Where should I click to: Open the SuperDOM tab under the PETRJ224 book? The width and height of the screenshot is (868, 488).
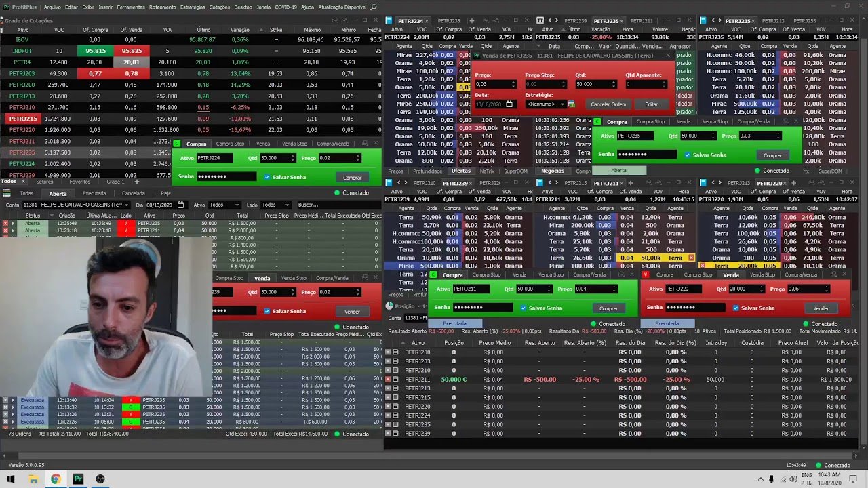(x=515, y=171)
